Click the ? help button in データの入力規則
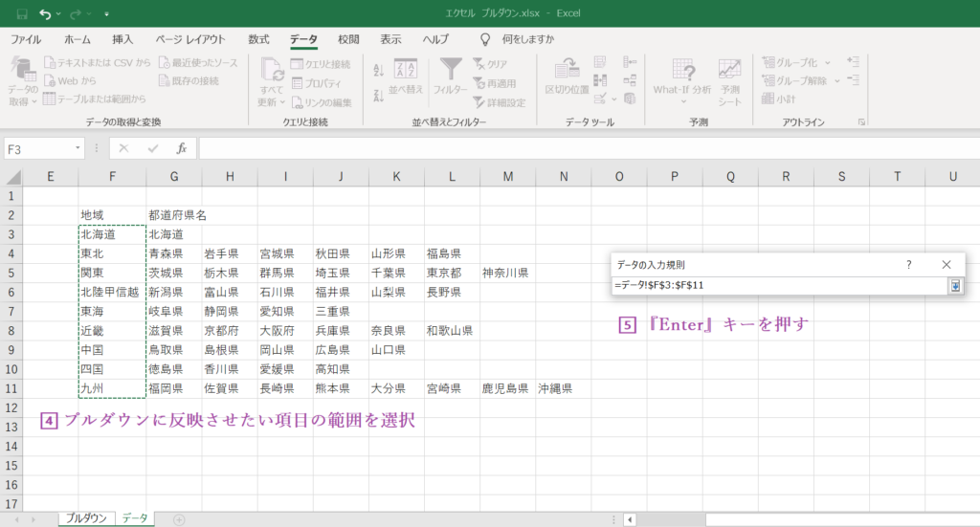Screen dimensions: 980x527 click(908, 264)
